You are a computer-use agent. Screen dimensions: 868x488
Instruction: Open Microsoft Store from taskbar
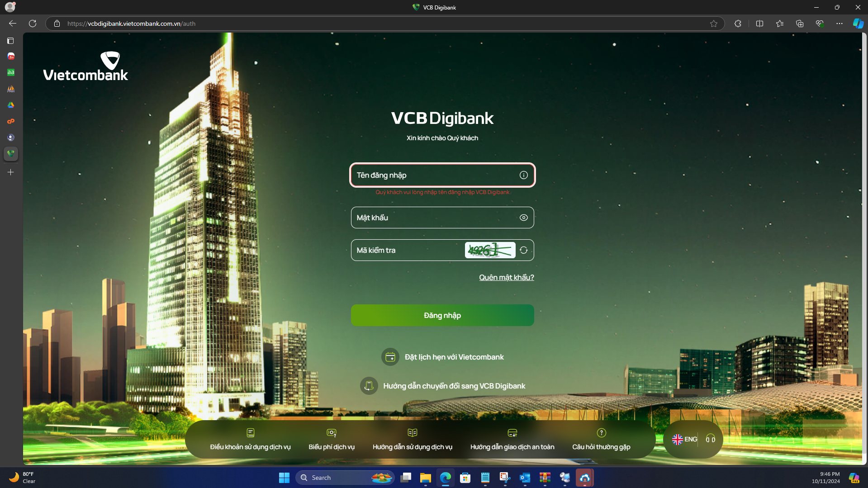click(x=465, y=478)
